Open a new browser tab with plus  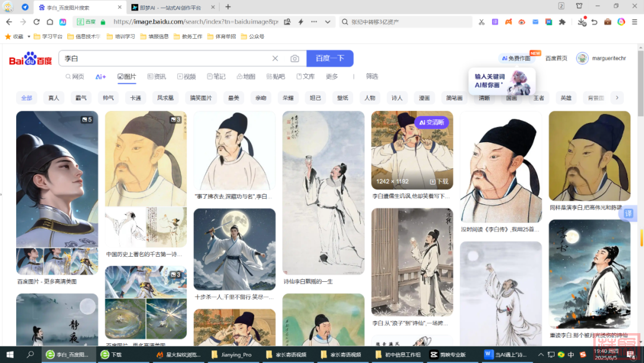coord(228,7)
